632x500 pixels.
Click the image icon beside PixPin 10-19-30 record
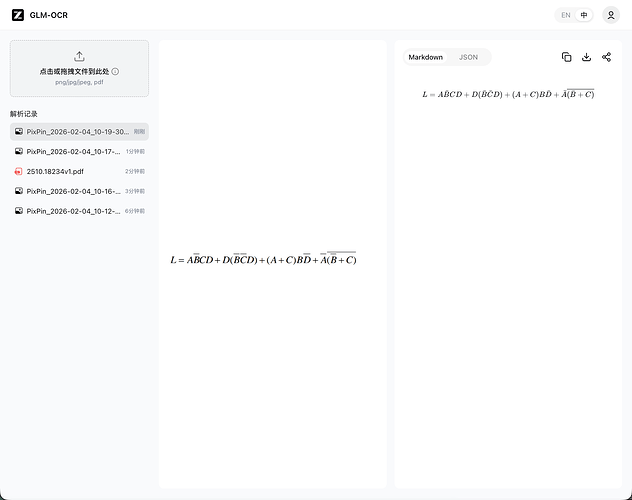(19, 132)
